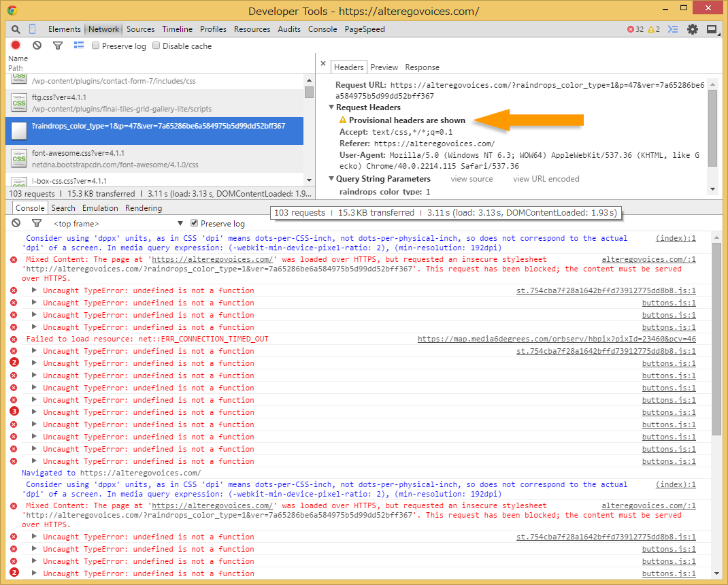The image size is (728, 585).
Task: Select the ftg.css?ver=4.1.1 request row
Action: coord(154,103)
